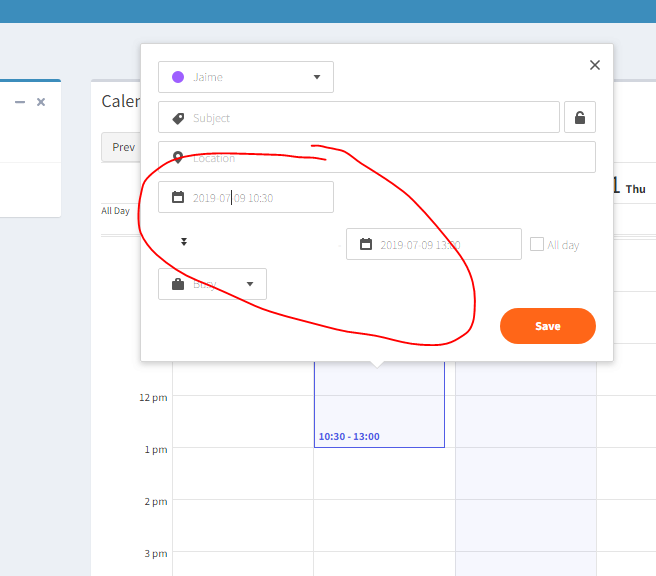Click into the Location input field
Screen dimensions: 656x576
click(377, 157)
